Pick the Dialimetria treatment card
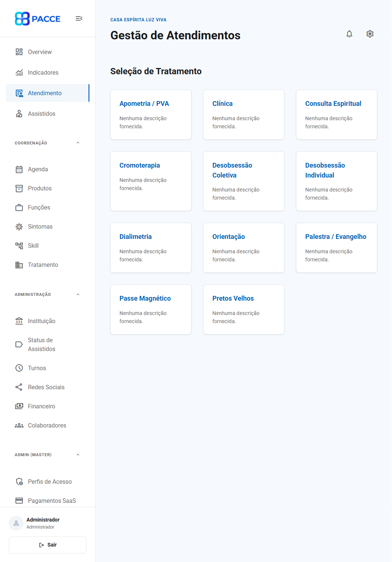This screenshot has width=392, height=562. (151, 248)
